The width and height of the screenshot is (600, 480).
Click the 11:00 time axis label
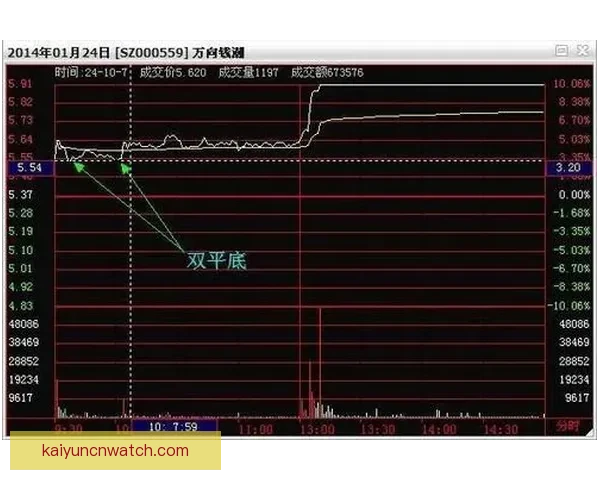tap(256, 429)
